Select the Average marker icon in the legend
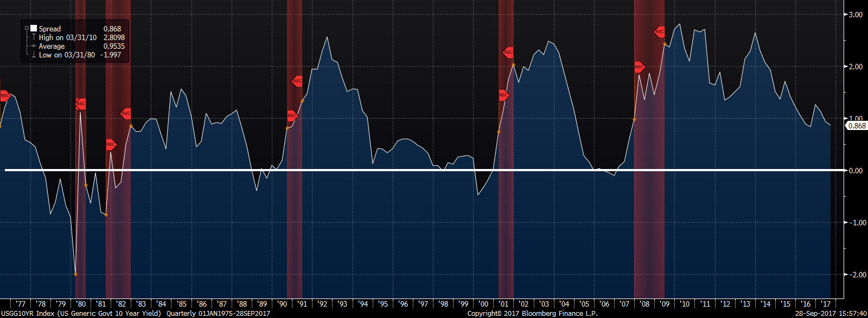 pos(34,46)
